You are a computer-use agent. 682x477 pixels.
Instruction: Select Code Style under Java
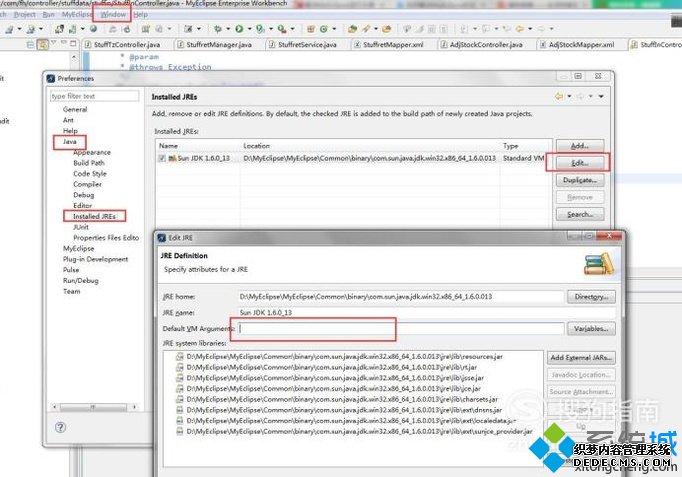(x=90, y=174)
